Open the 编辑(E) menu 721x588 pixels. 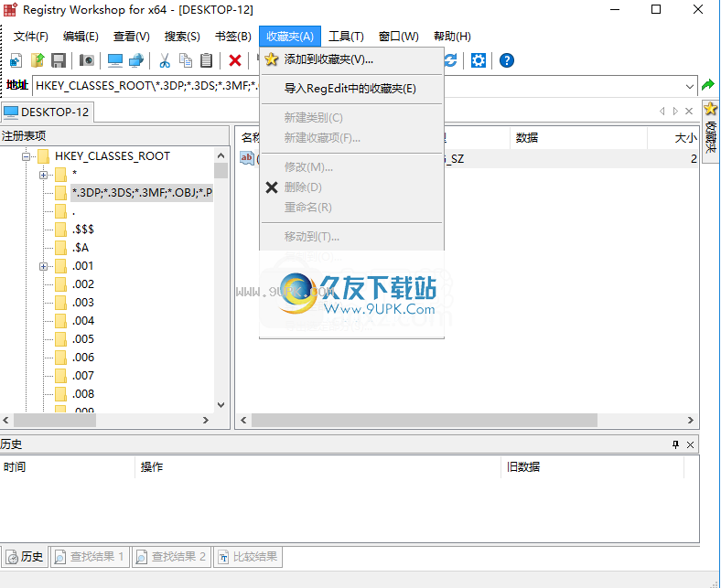(81, 37)
